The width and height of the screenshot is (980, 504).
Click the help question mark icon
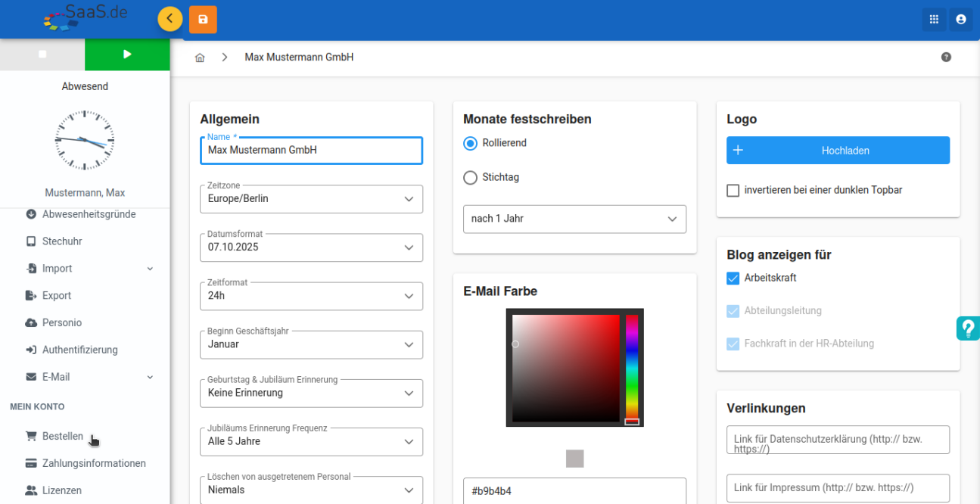946,58
